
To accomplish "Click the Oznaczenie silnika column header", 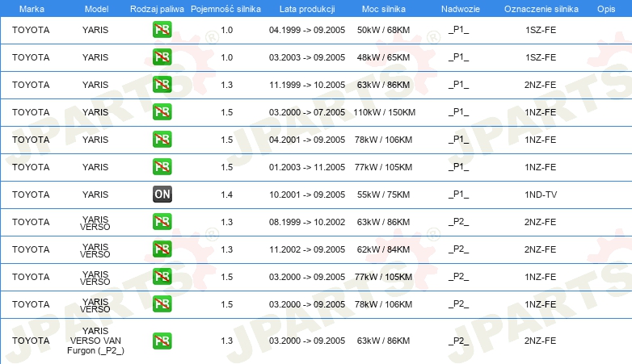I will (541, 9).
